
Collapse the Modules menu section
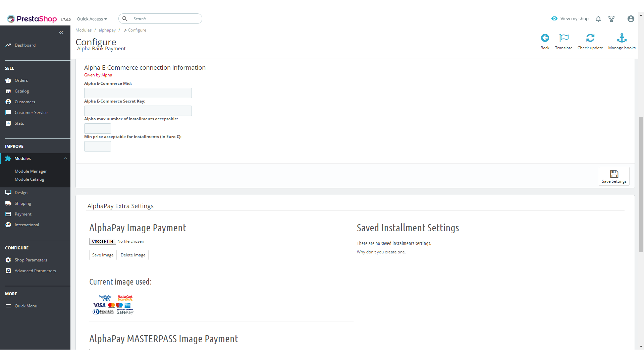tap(66, 159)
